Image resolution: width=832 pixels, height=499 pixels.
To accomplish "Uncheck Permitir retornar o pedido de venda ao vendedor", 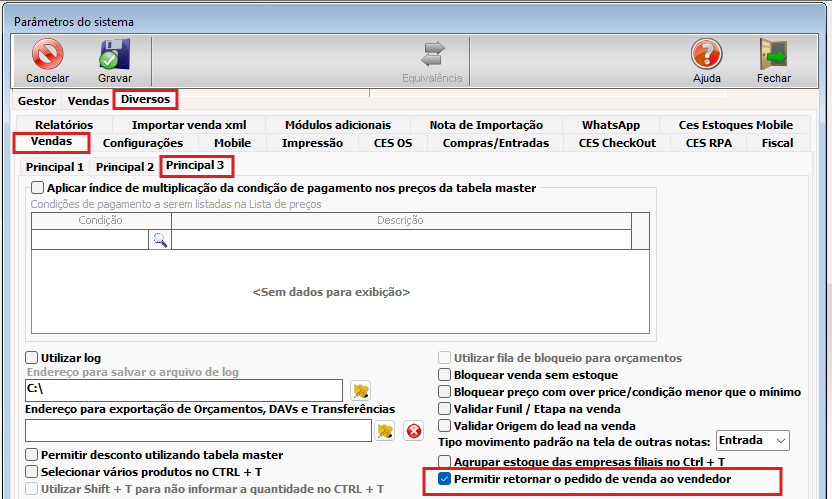I will click(445, 480).
